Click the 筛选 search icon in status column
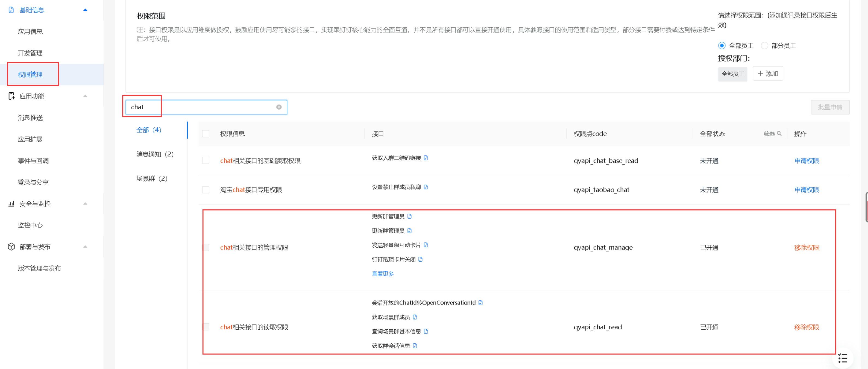 (x=779, y=134)
